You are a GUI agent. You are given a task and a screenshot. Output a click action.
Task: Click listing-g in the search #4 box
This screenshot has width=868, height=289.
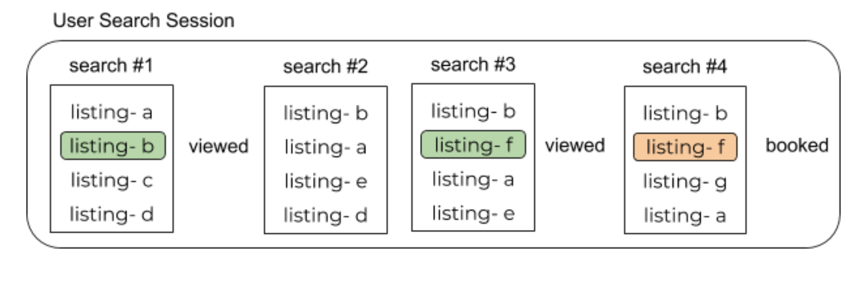[x=685, y=181]
